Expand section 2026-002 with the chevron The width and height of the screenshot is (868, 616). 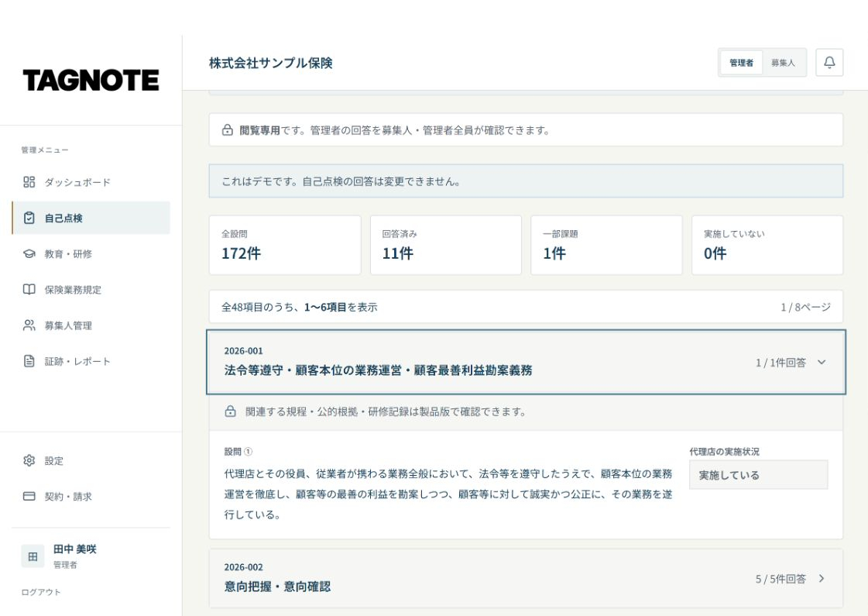pyautogui.click(x=822, y=578)
